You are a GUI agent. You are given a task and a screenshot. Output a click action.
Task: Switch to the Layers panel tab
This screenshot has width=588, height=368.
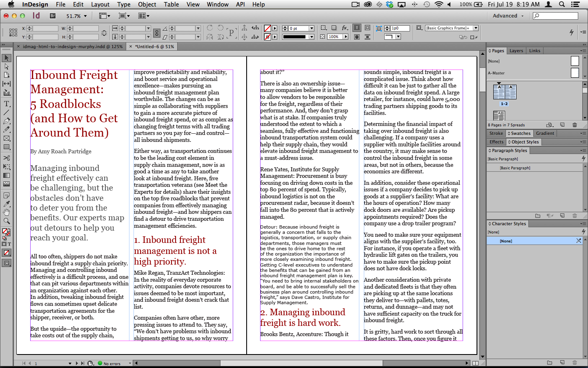click(x=516, y=51)
